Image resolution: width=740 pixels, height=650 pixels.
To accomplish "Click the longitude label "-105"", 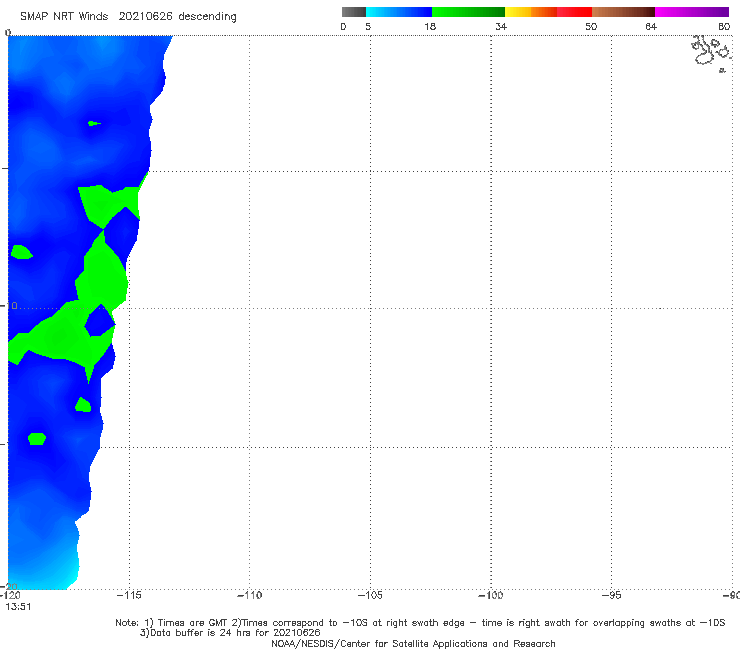I will (x=370, y=596).
